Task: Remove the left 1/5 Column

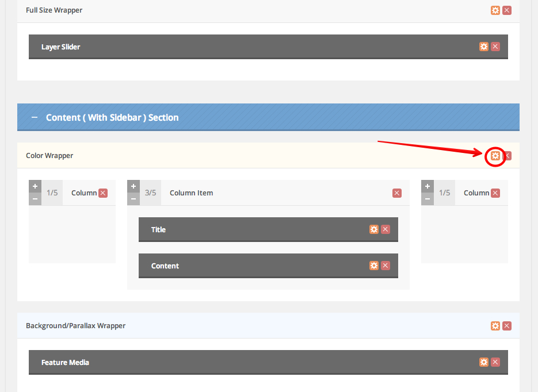Action: (x=103, y=193)
